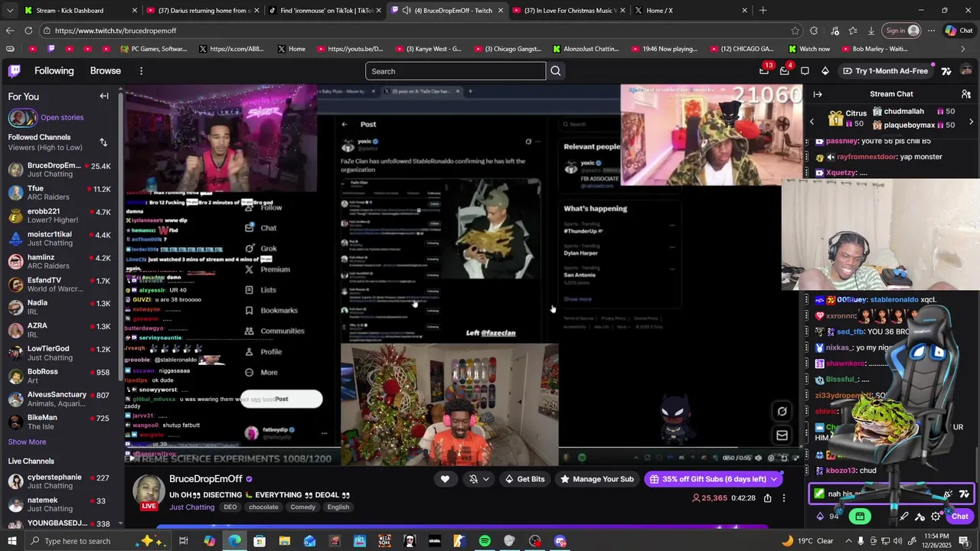Open Windows Start menu

11,541
